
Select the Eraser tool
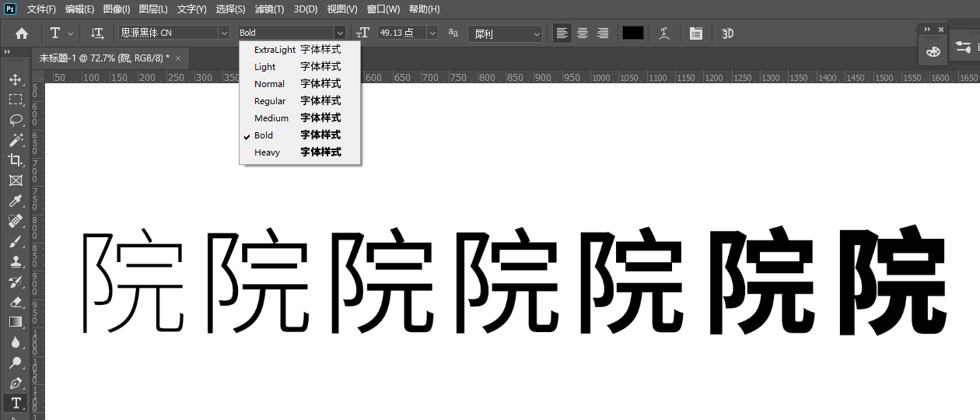point(16,302)
